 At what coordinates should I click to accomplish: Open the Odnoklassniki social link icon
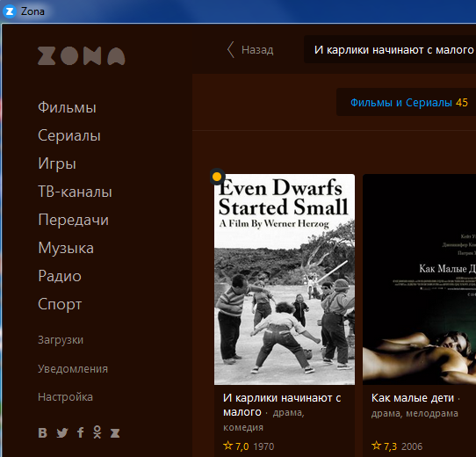(x=97, y=432)
